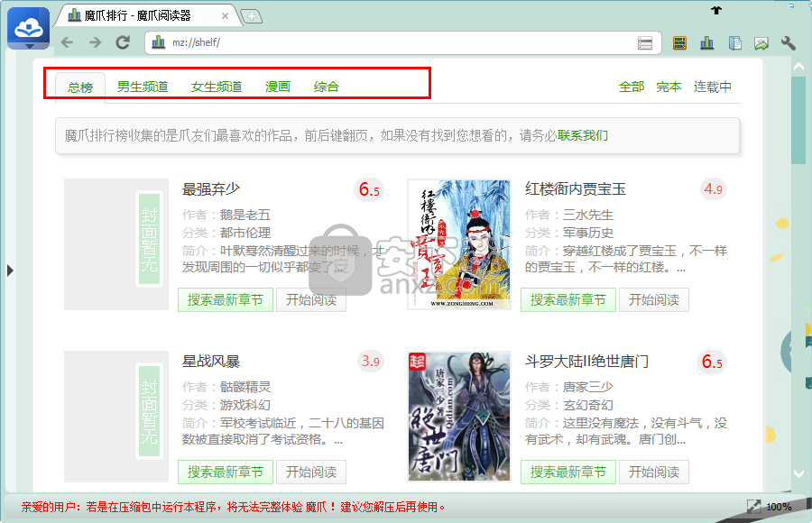Start reading 红楼衙内贾宝玉
812x523 pixels.
pos(654,299)
